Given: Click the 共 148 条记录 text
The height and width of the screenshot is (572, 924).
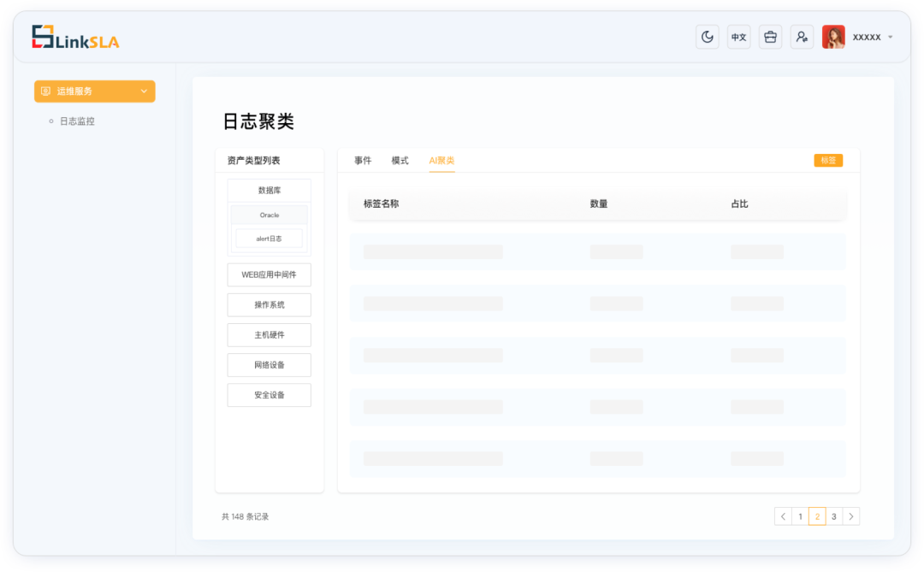Looking at the screenshot, I should [246, 516].
